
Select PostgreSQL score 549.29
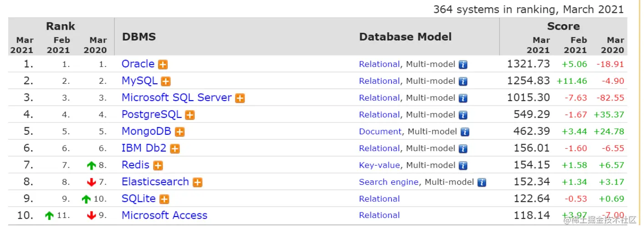[x=532, y=115]
